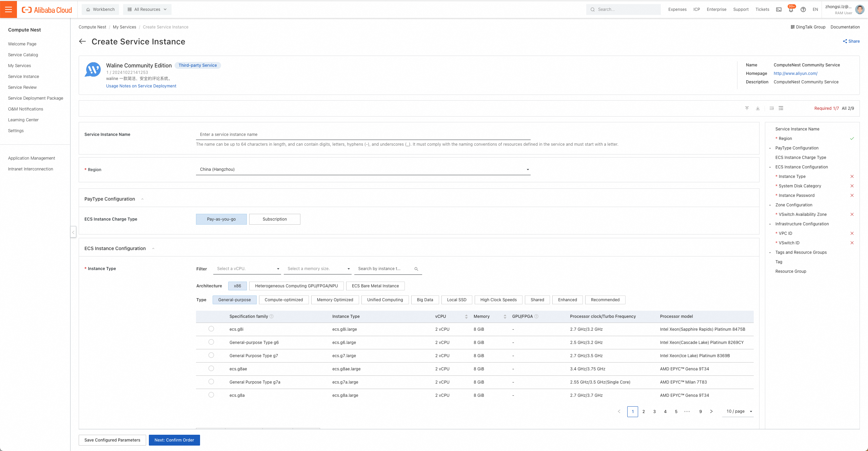Select the ecs.g7.large radio button
Screen dimensions: 868x451
211,355
